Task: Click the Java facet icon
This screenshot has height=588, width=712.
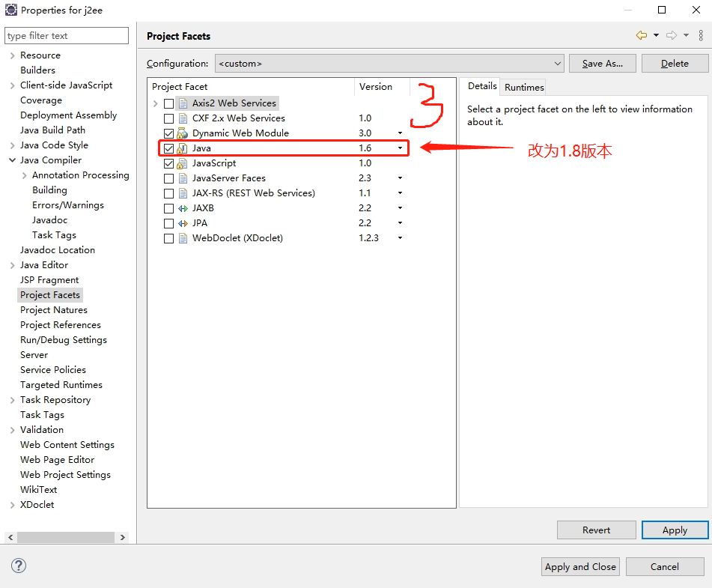Action: coord(183,148)
